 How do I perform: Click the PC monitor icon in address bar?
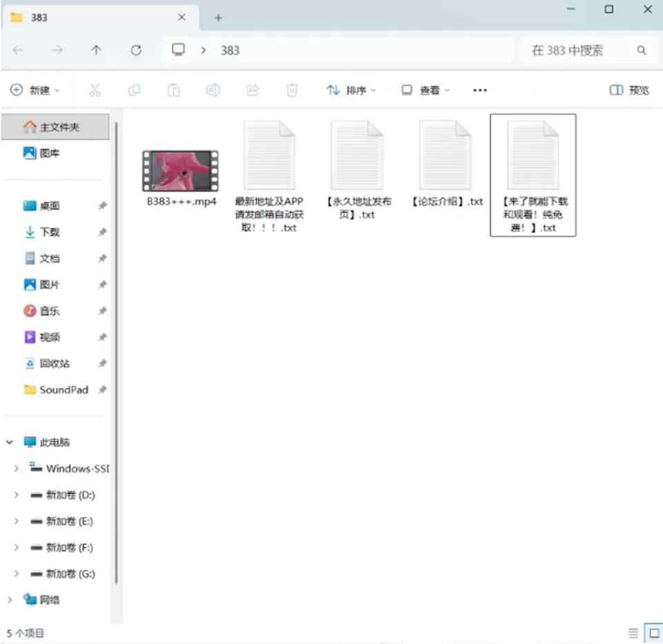coord(178,50)
